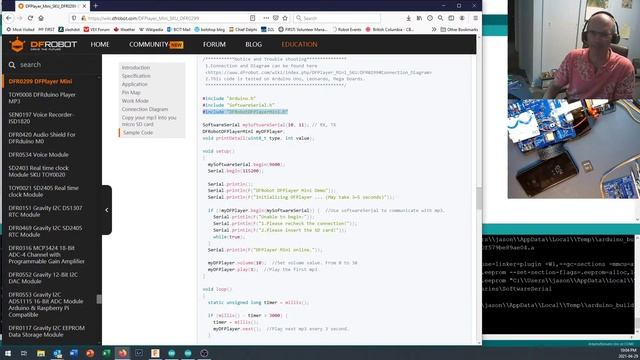640x360 pixels.
Task: Open the FORUM menu item
Action: (x=214, y=44)
